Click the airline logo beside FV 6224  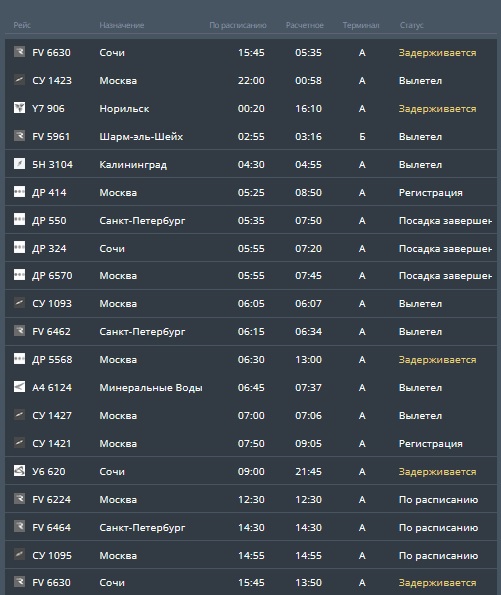(19, 498)
